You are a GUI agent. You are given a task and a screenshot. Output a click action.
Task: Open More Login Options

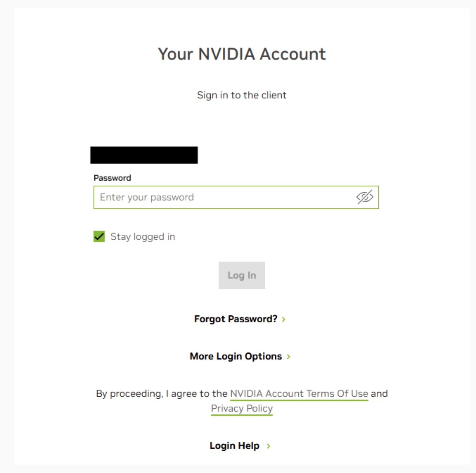tap(235, 356)
